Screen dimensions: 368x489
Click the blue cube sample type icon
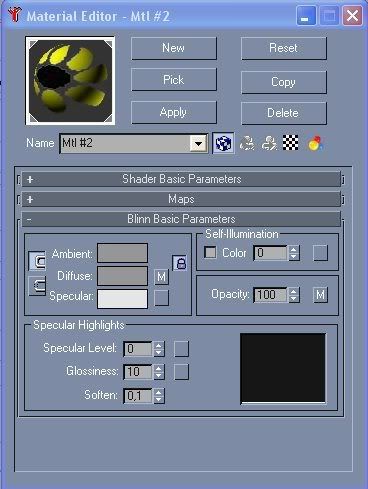pos(223,143)
